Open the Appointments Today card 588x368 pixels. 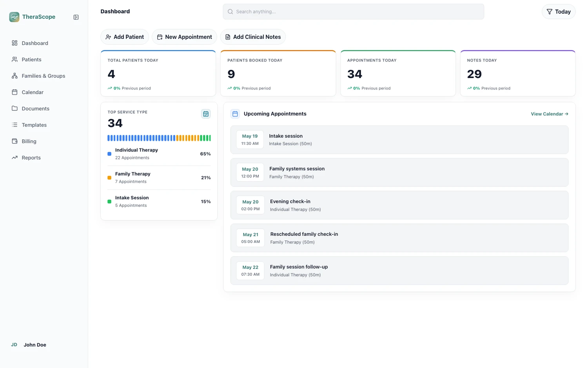click(398, 73)
